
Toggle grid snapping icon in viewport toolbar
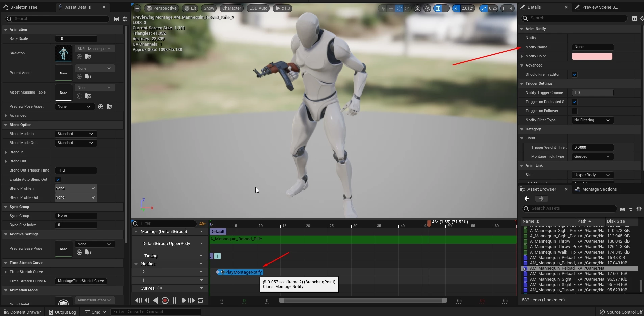pos(438,8)
